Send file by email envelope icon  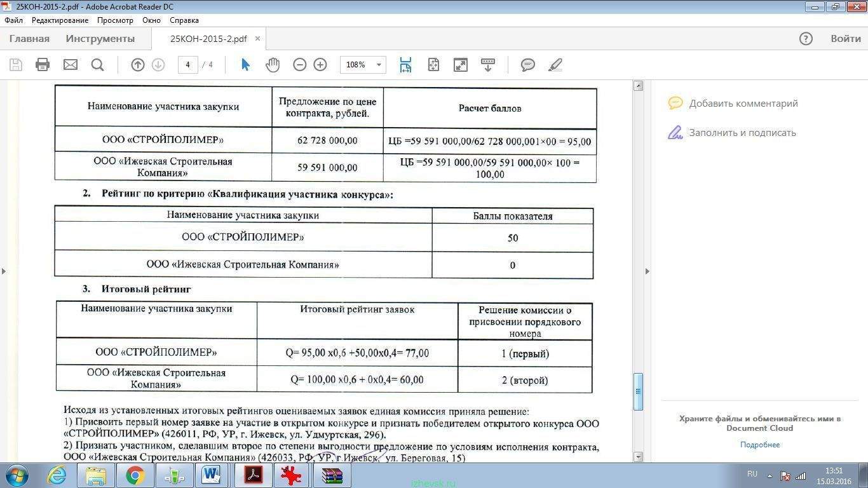pyautogui.click(x=70, y=65)
